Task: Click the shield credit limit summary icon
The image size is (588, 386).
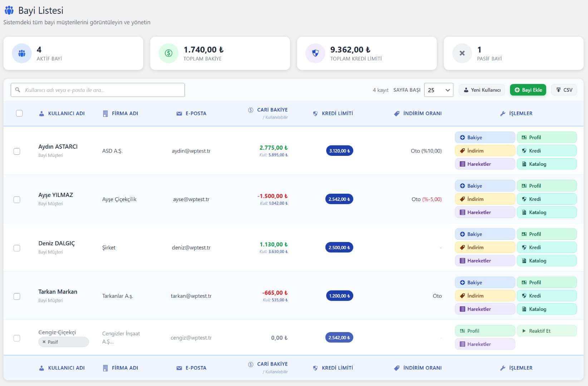Action: (315, 53)
